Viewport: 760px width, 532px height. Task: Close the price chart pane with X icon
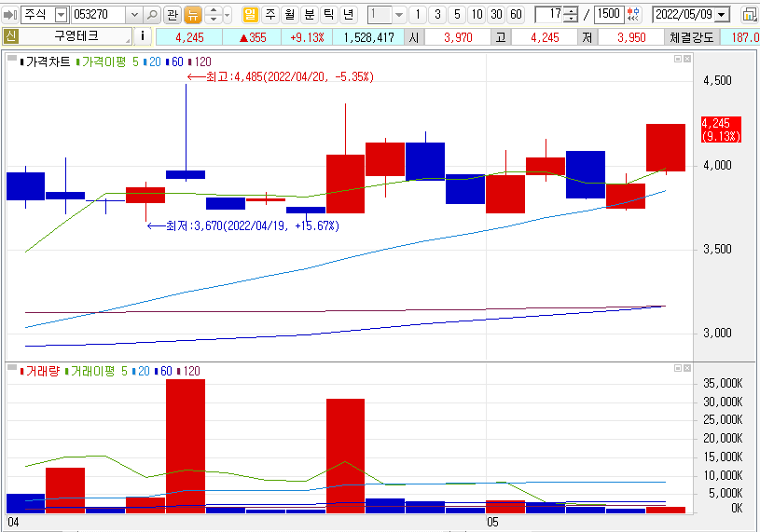pyautogui.click(x=687, y=59)
